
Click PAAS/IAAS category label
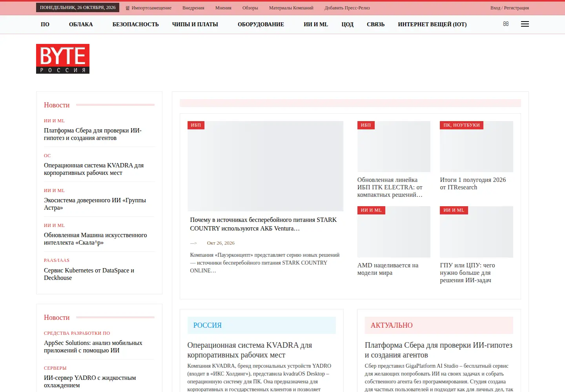(x=56, y=260)
